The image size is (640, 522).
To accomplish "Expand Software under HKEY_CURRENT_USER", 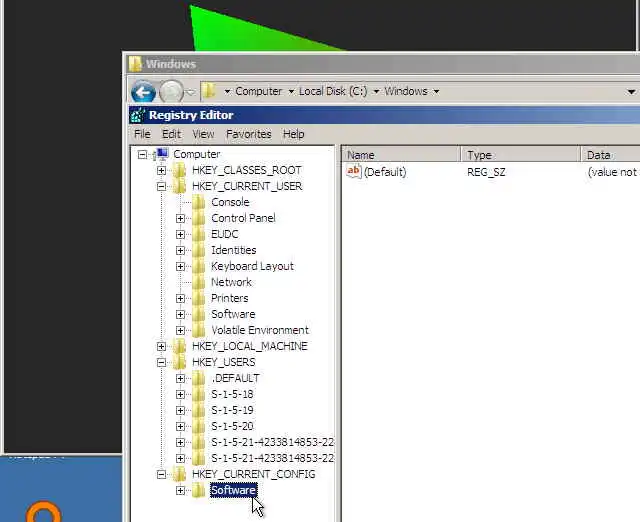I will click(180, 315).
